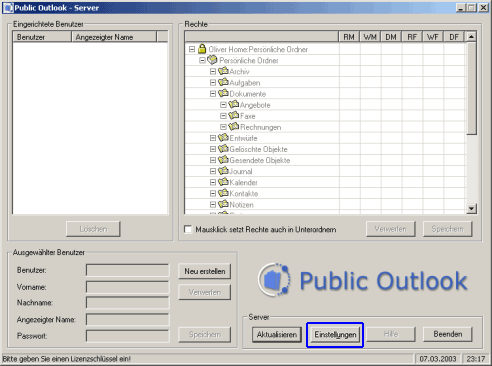This screenshot has height=366, width=492.
Task: Click the Archiv folder icon
Action: pos(223,71)
